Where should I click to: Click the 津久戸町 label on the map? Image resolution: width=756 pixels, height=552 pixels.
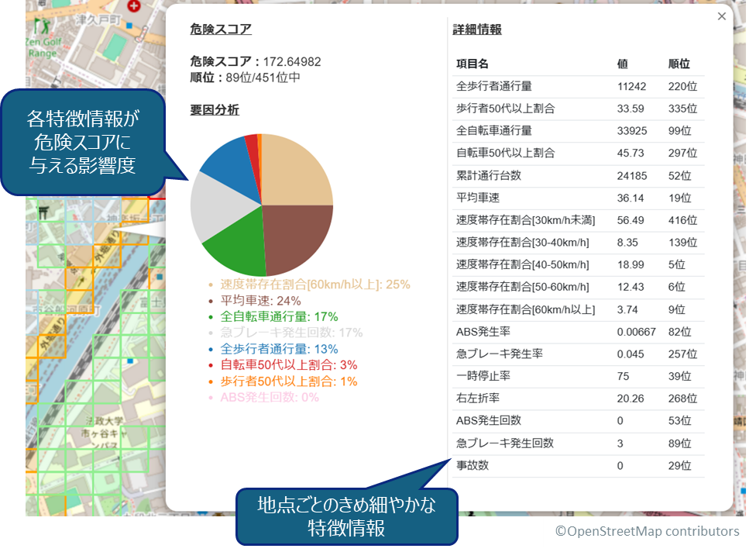tap(98, 19)
